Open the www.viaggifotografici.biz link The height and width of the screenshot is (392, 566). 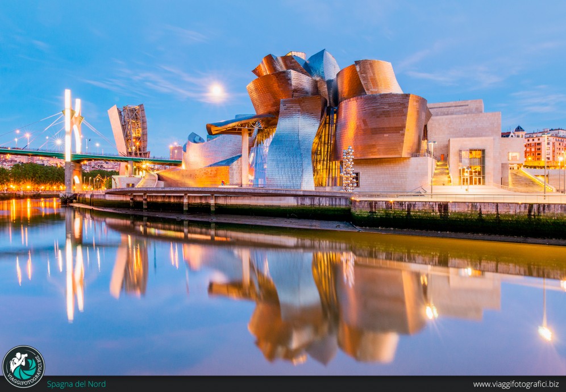(515, 385)
